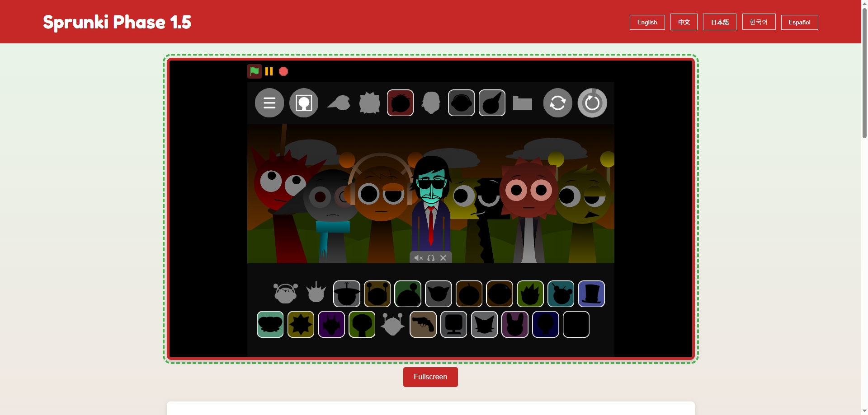Select the pot-hat sound icon in sound row
The width and height of the screenshot is (868, 415).
(x=347, y=294)
